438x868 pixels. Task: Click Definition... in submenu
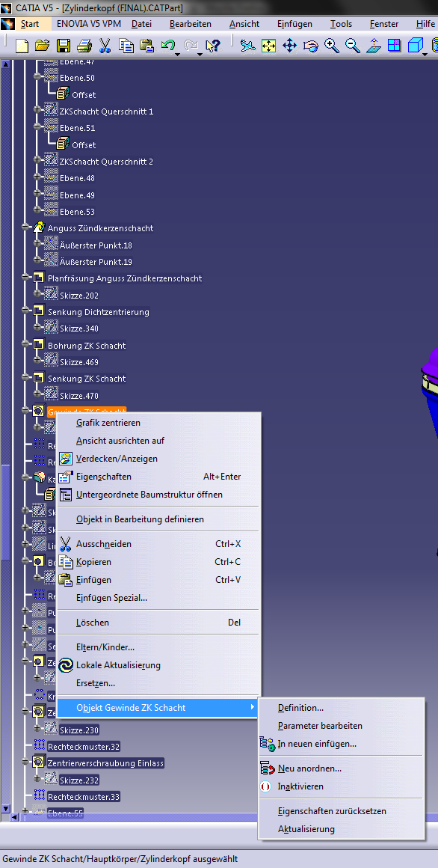point(342,707)
